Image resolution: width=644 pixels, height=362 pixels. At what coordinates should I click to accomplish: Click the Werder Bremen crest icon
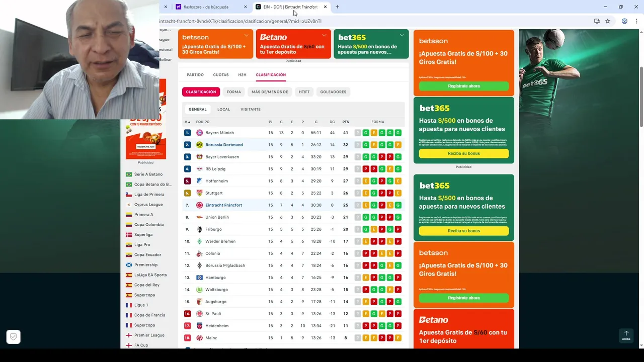coord(199,241)
